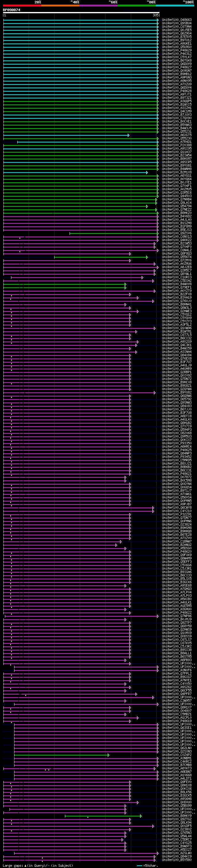Select hit label UniRef100_P93452

pyautogui.click(x=177, y=457)
